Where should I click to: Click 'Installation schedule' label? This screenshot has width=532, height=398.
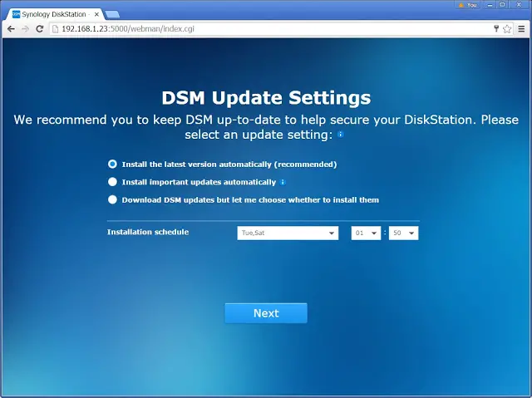(148, 232)
